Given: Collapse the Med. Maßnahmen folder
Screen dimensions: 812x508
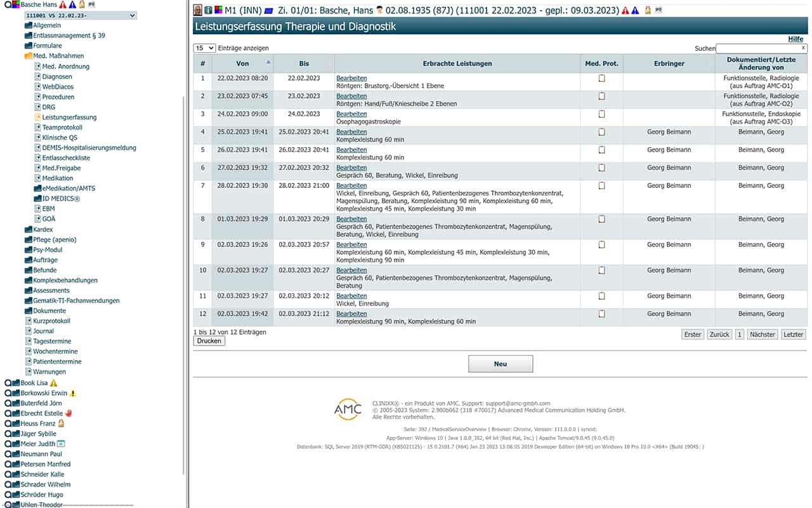Looking at the screenshot, I should (x=29, y=56).
